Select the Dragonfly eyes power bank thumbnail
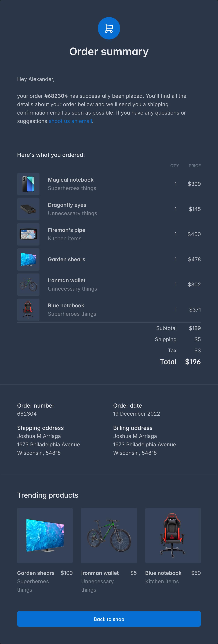Image resolution: width=218 pixels, height=644 pixels. [28, 209]
